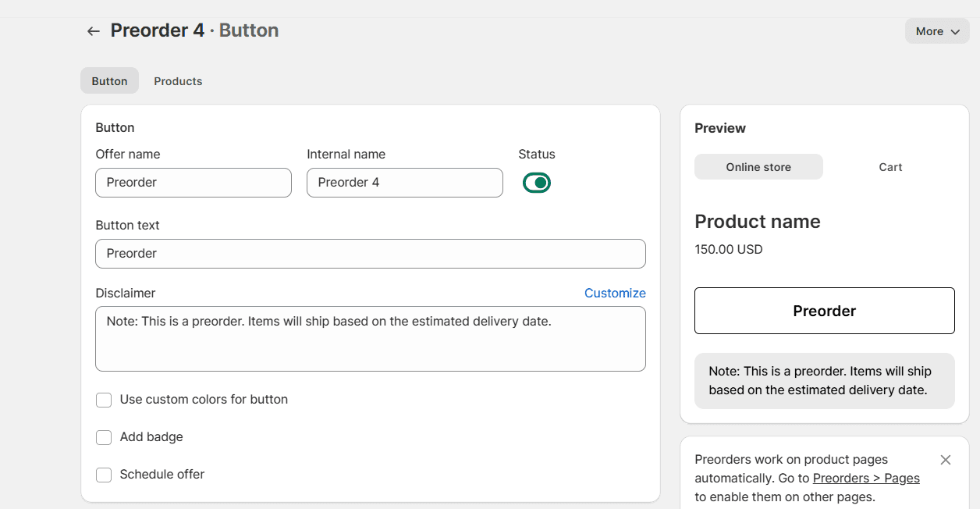This screenshot has width=980, height=509.
Task: Enable the Schedule offer checkbox
Action: [x=104, y=475]
